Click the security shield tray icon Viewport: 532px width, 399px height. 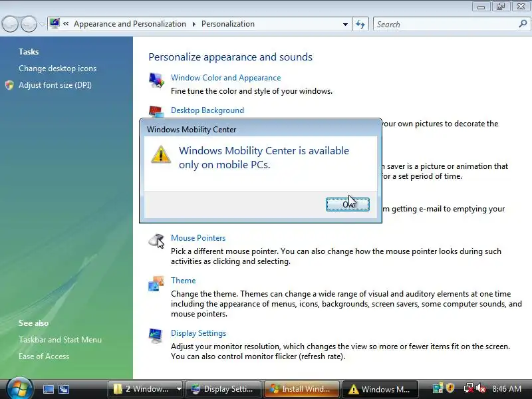[x=450, y=388]
